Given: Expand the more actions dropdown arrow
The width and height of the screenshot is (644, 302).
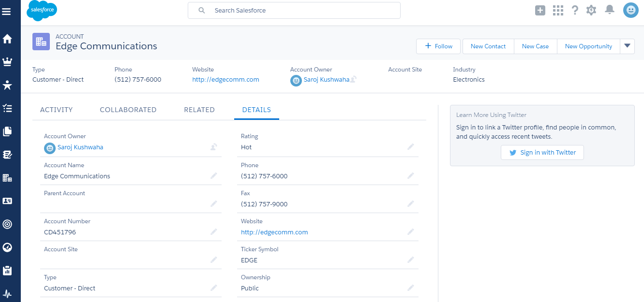Looking at the screenshot, I should (627, 46).
